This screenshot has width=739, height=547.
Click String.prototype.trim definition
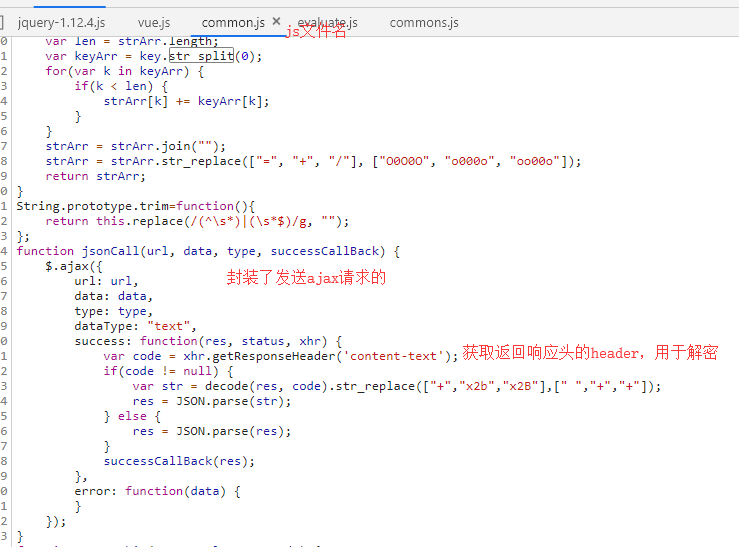[x=96, y=206]
